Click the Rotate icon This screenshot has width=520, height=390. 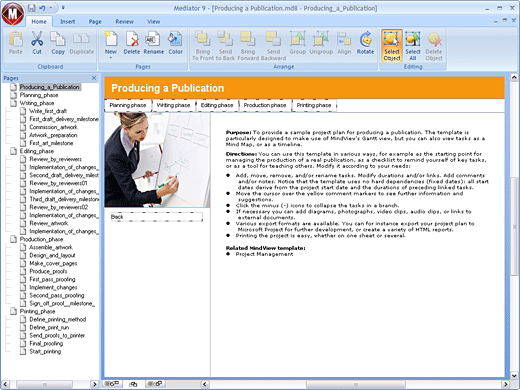tap(365, 39)
